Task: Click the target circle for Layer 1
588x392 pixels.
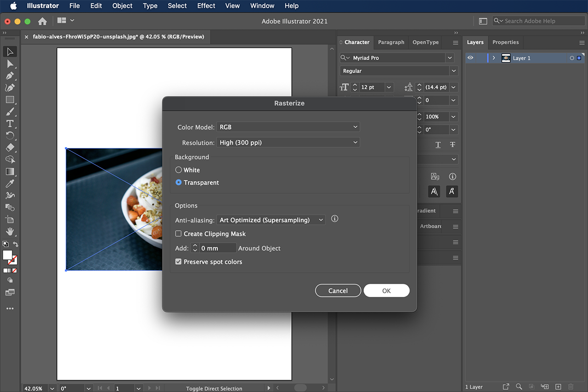Action: point(572,58)
